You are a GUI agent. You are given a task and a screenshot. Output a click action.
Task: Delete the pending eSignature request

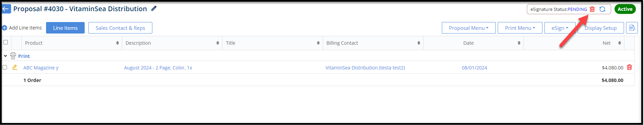pyautogui.click(x=592, y=9)
